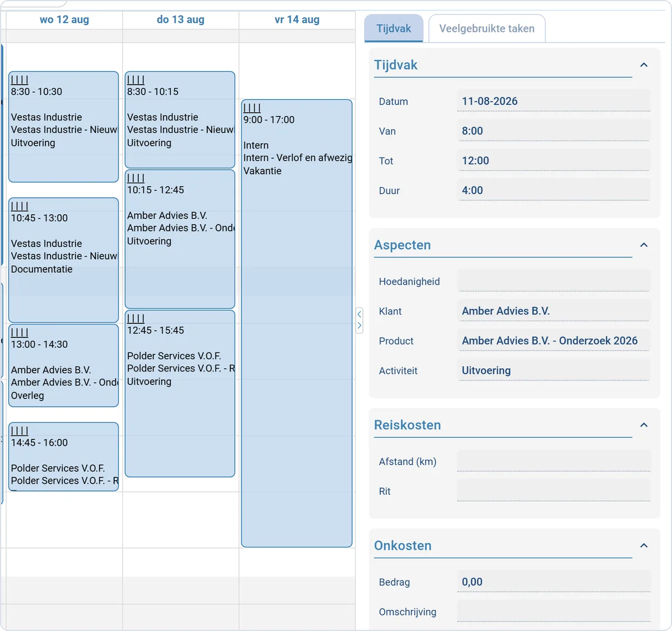The height and width of the screenshot is (631, 672).
Task: Click the Rit field
Action: [x=554, y=490]
